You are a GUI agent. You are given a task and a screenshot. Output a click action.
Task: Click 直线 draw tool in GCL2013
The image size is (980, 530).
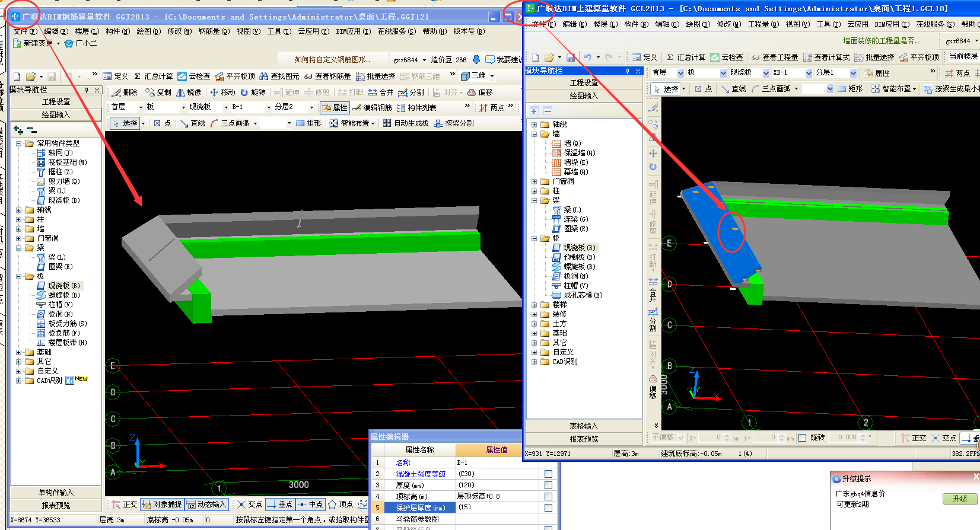coord(733,88)
